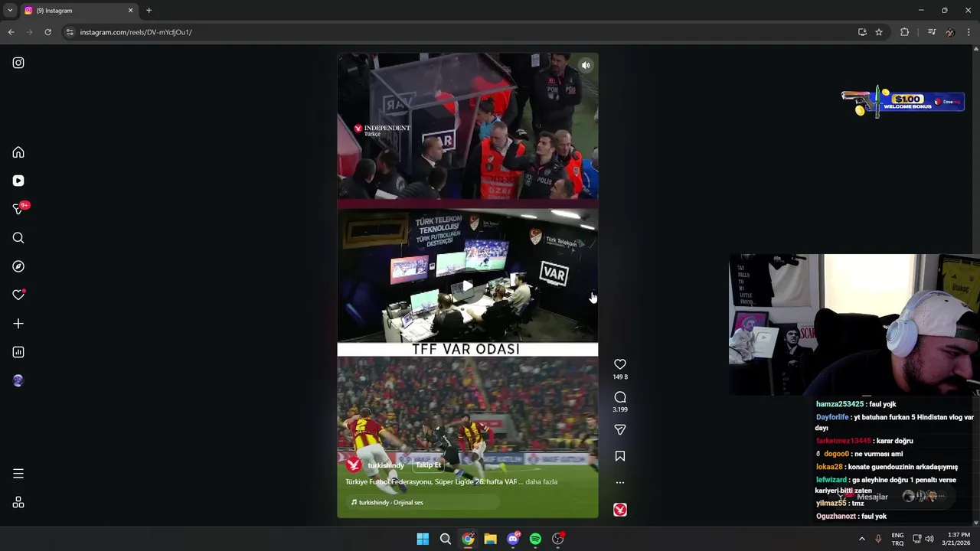Viewport: 980px width, 551px height.
Task: Show hidden system tray icons chevron
Action: coord(861,539)
